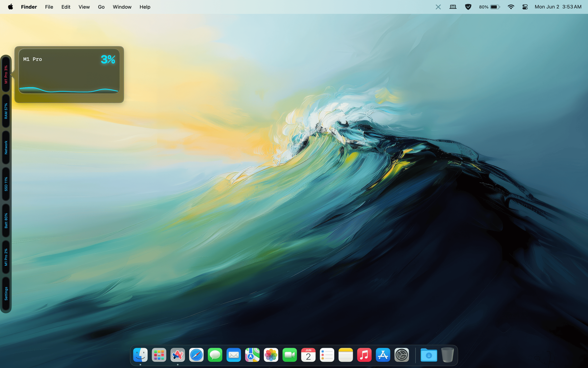
Task: Launch Maps from the Dock
Action: pos(252,355)
